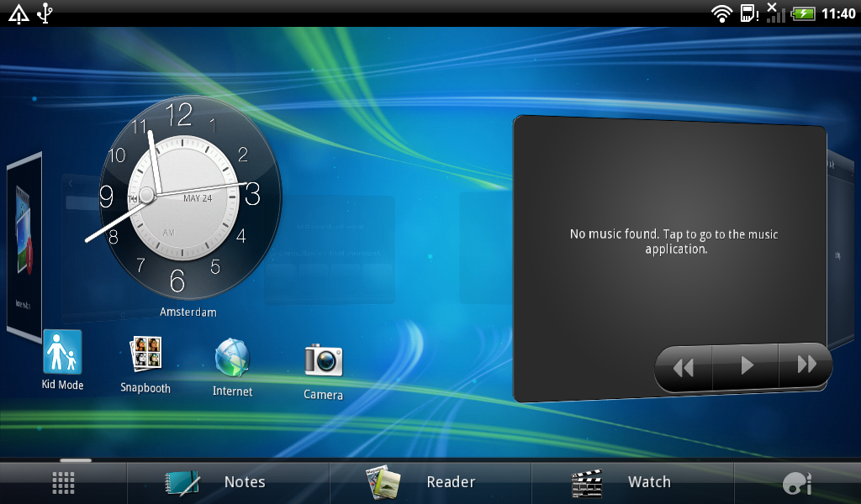
Task: Tap the 11:40 status bar time
Action: pos(838,13)
